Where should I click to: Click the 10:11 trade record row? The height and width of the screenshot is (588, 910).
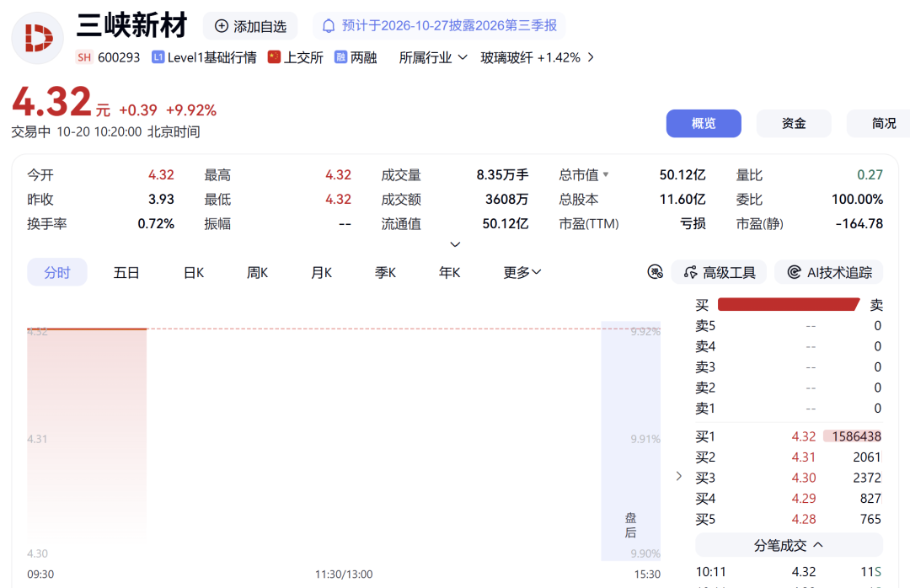pyautogui.click(x=789, y=572)
